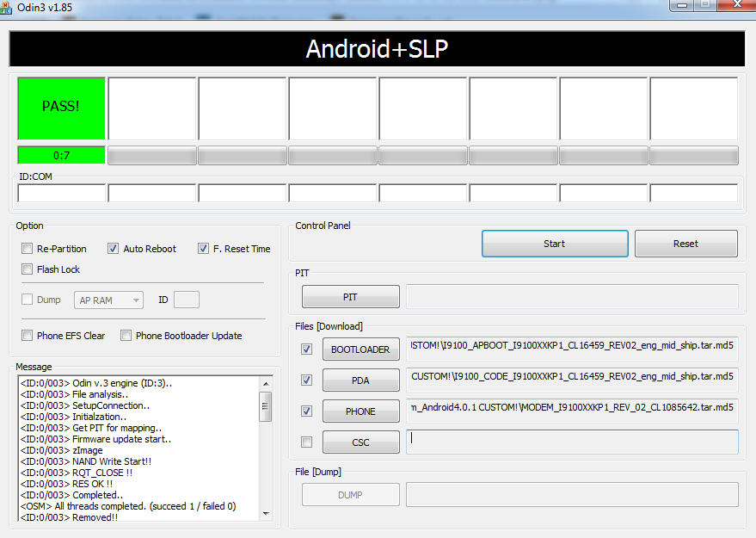Click the PHONE file button
Viewport: 756px width, 538px height.
(x=360, y=411)
